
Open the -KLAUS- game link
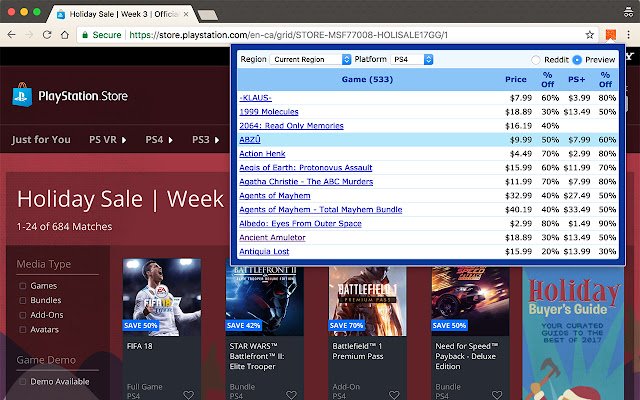coord(255,98)
